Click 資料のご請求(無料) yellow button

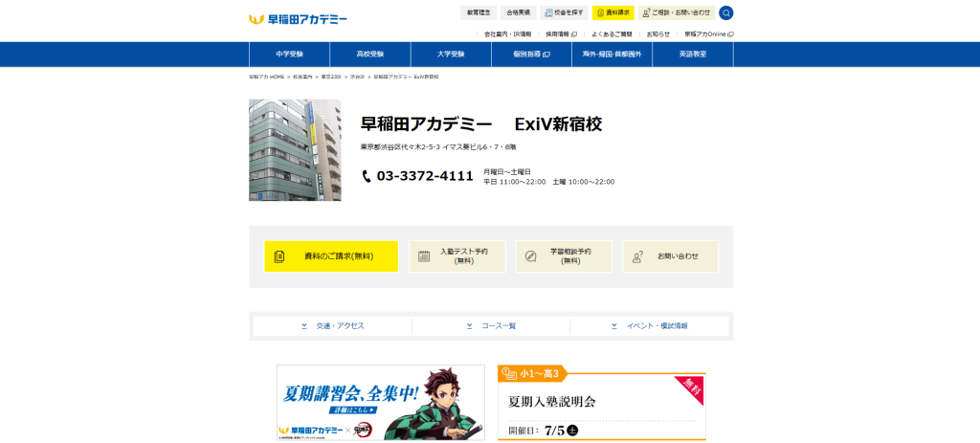click(331, 256)
